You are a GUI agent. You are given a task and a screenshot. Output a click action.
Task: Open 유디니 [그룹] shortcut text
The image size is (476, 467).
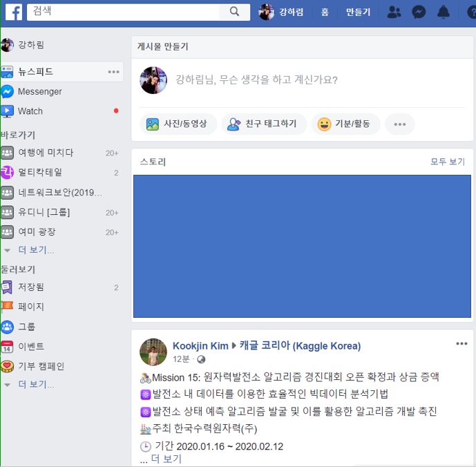click(44, 212)
